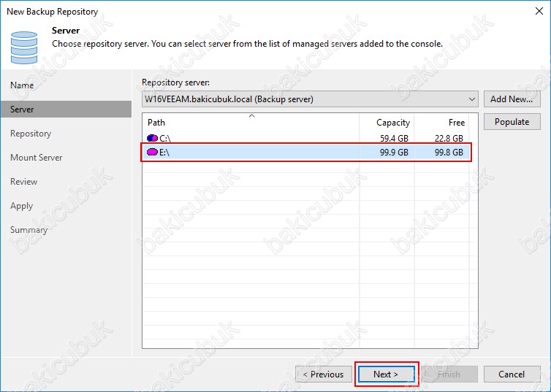Select the C:\ path row

click(x=306, y=138)
